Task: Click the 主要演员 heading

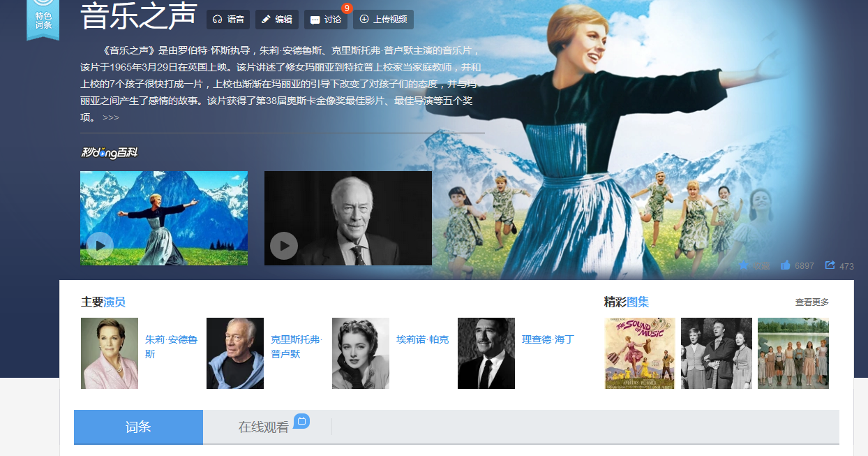Action: tap(103, 302)
